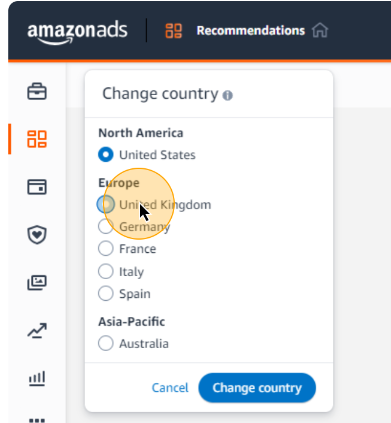Click the shield heart sidebar icon

pos(37,235)
